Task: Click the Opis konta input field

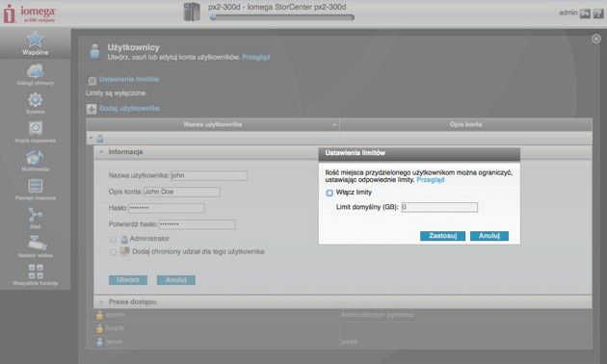Action: coord(182,192)
